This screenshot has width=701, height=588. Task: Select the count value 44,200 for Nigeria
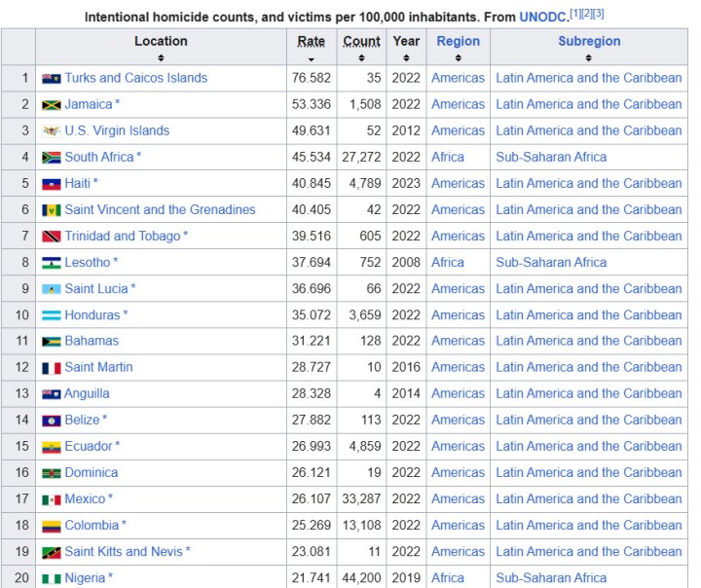click(x=361, y=578)
